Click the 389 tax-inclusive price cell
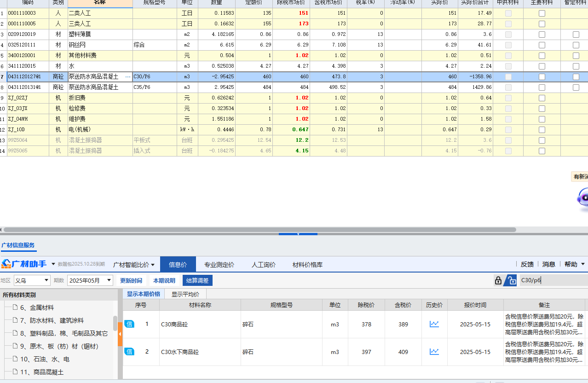Screen dimensions: 588x383 [x=403, y=325]
